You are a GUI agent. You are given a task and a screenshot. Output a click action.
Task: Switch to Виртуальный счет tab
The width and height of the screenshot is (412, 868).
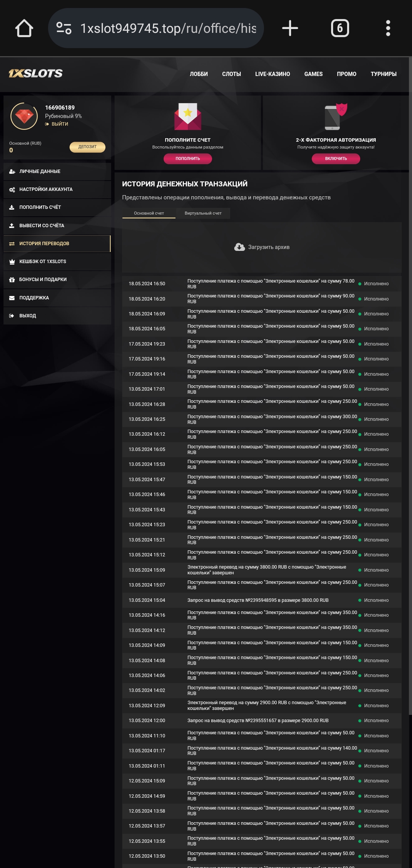pyautogui.click(x=203, y=213)
